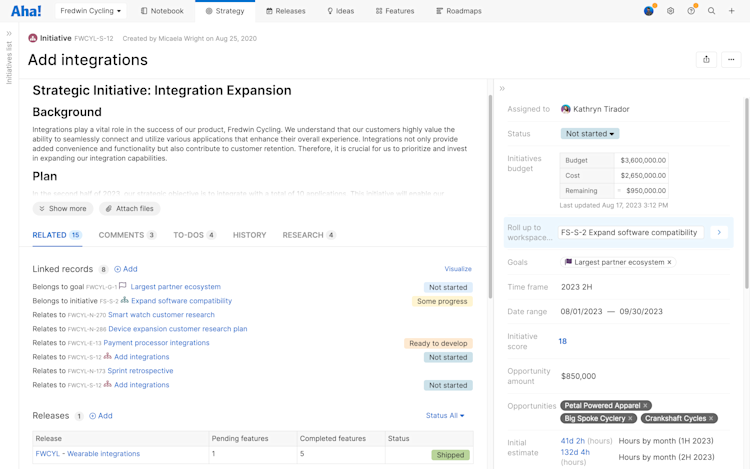Open Payment processor integrations link

156,343
